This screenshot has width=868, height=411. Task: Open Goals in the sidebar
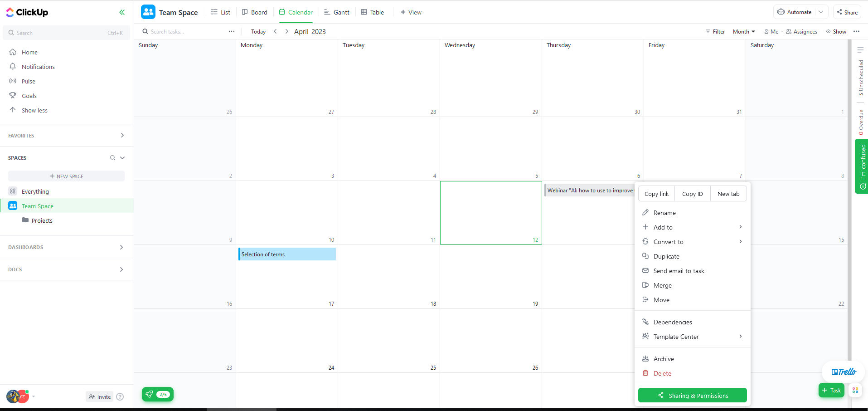coord(29,95)
